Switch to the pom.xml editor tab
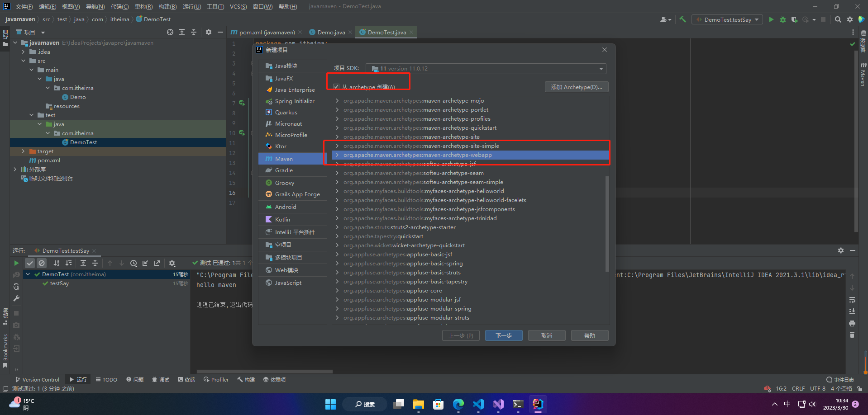This screenshot has width=868, height=415. [x=267, y=33]
